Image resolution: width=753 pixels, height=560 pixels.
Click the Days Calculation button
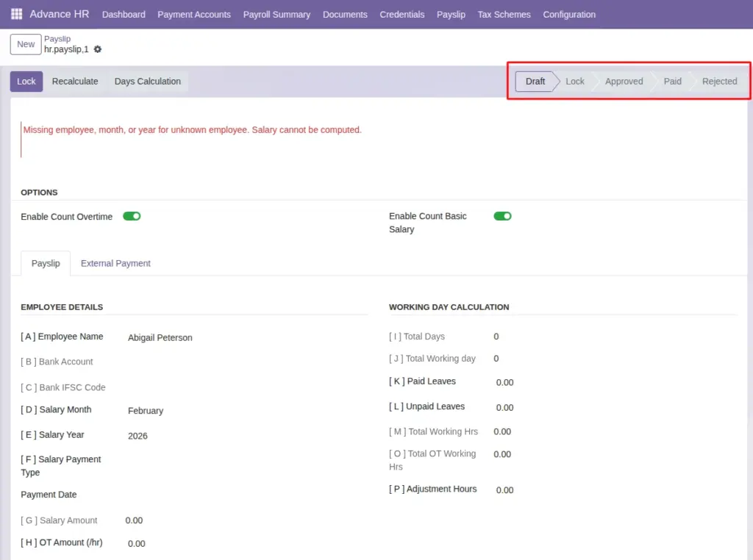coord(147,82)
